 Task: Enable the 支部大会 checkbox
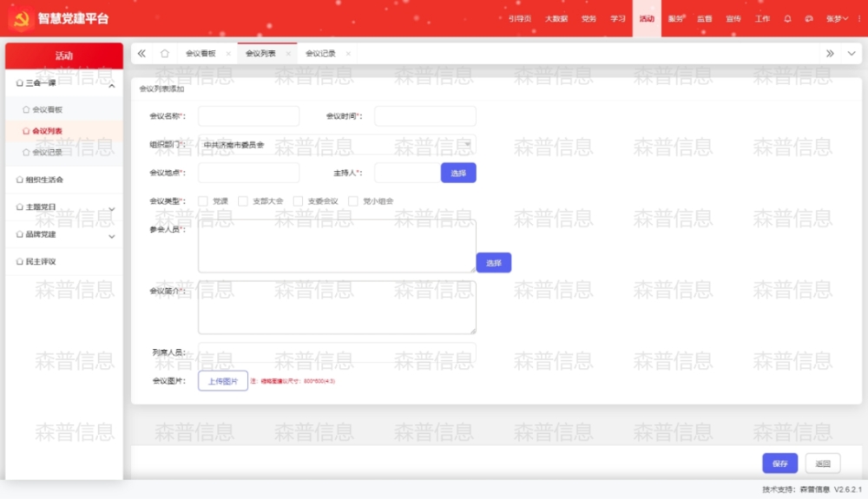(x=243, y=201)
